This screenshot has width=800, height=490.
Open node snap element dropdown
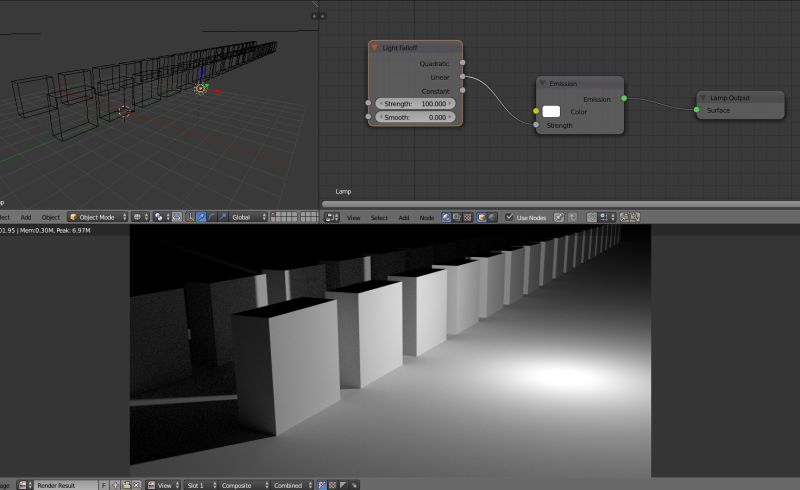pos(607,217)
